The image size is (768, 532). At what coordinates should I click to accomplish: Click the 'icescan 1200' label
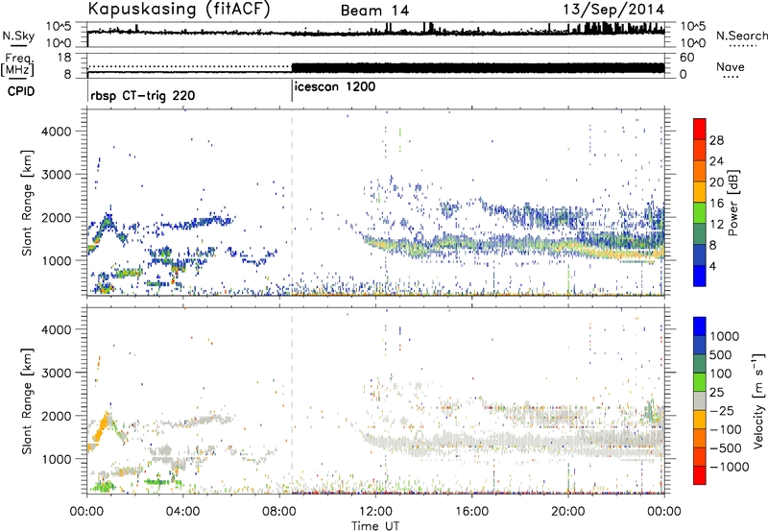click(335, 86)
